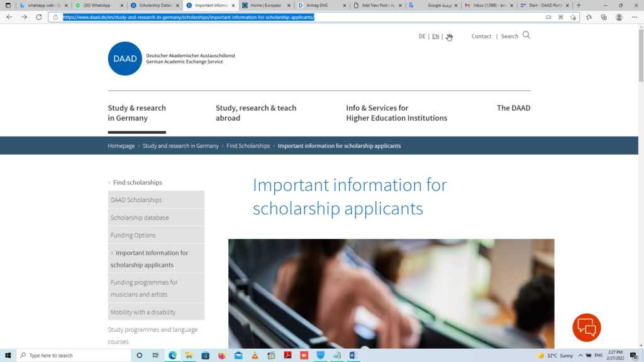Open The DAAD menu
The width and height of the screenshot is (644, 362).
pos(513,108)
